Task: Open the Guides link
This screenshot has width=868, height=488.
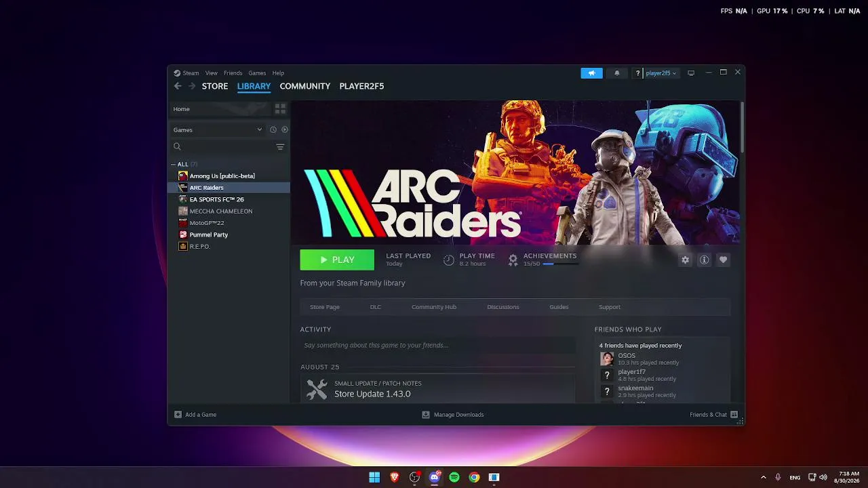Action: 559,307
